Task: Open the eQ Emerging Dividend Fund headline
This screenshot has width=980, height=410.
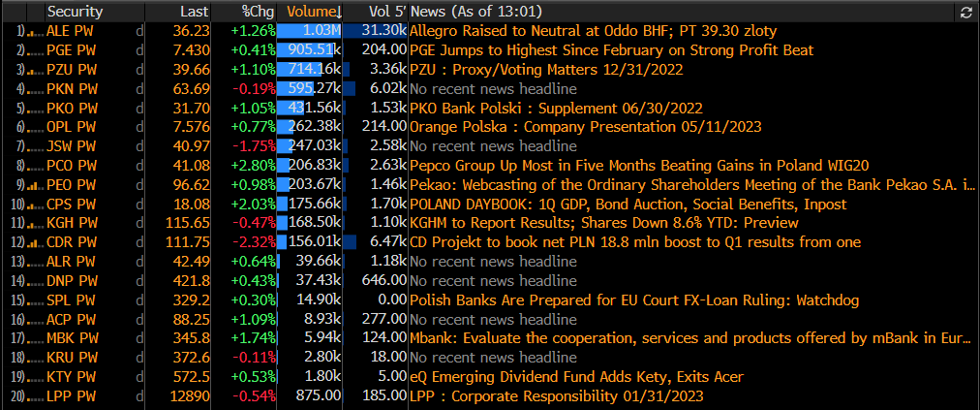Action: [x=576, y=377]
